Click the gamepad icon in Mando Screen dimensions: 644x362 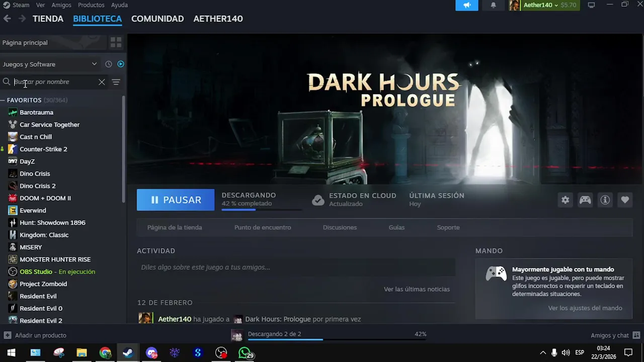(496, 274)
